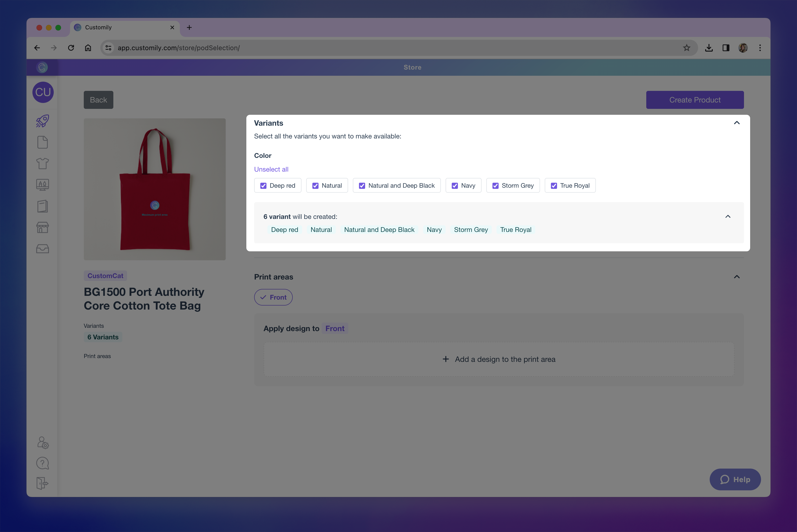Open the storefront icon in sidebar
The width and height of the screenshot is (797, 532).
click(42, 227)
